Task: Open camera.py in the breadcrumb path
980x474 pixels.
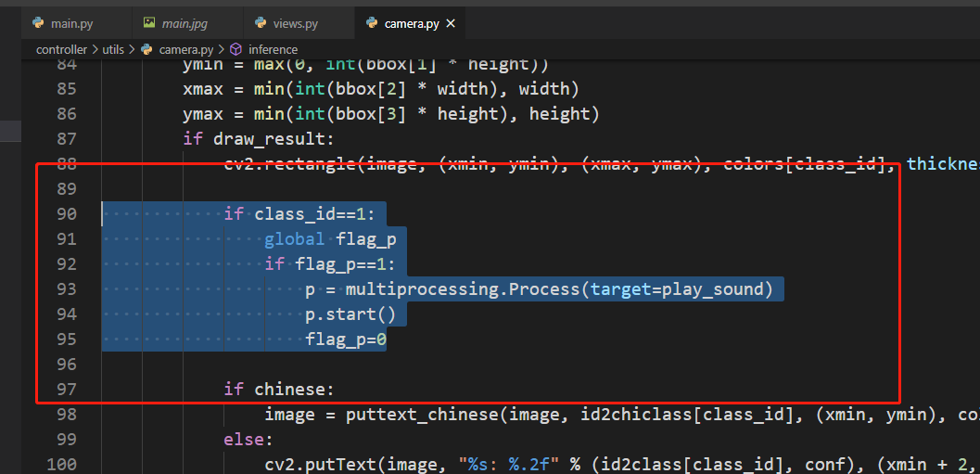Action: pyautogui.click(x=186, y=49)
